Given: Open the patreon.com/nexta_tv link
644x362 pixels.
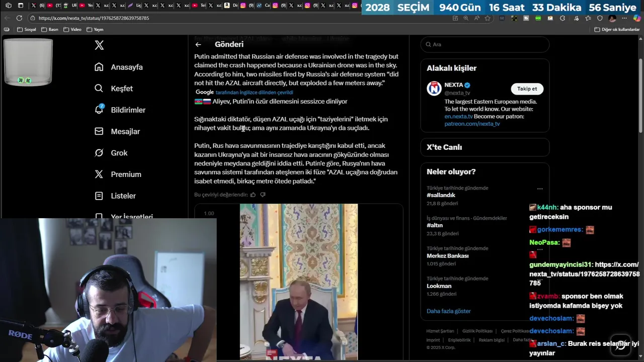Looking at the screenshot, I should [x=472, y=124].
